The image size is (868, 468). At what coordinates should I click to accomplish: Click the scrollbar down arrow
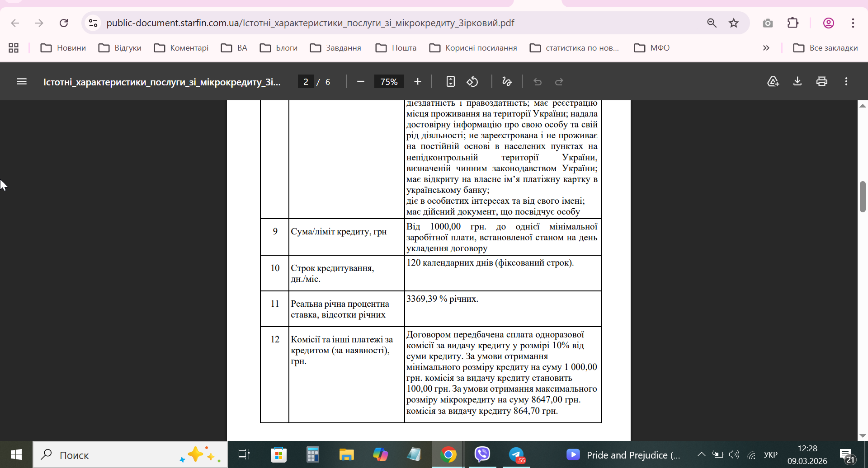tap(863, 435)
